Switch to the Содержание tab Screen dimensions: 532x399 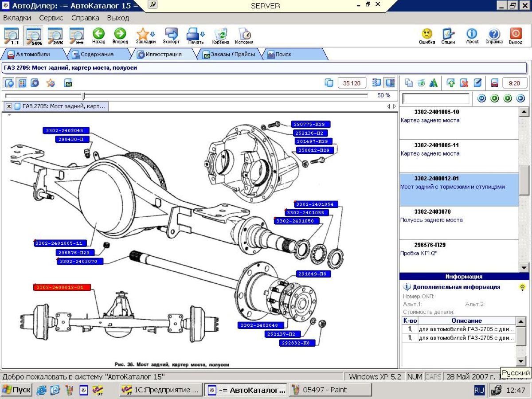pos(97,55)
